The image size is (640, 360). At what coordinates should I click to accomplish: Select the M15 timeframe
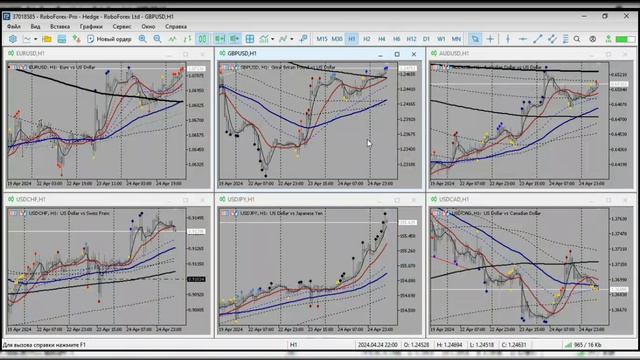pyautogui.click(x=322, y=39)
